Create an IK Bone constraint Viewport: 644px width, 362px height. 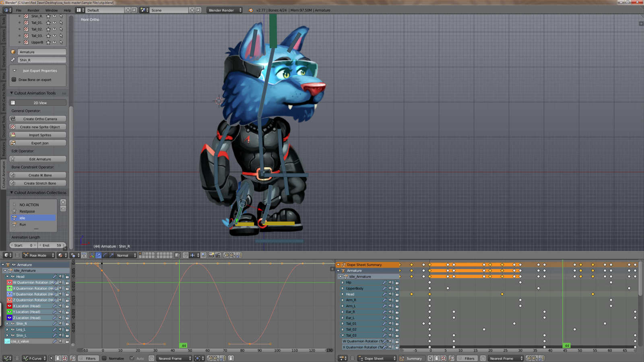coord(38,175)
